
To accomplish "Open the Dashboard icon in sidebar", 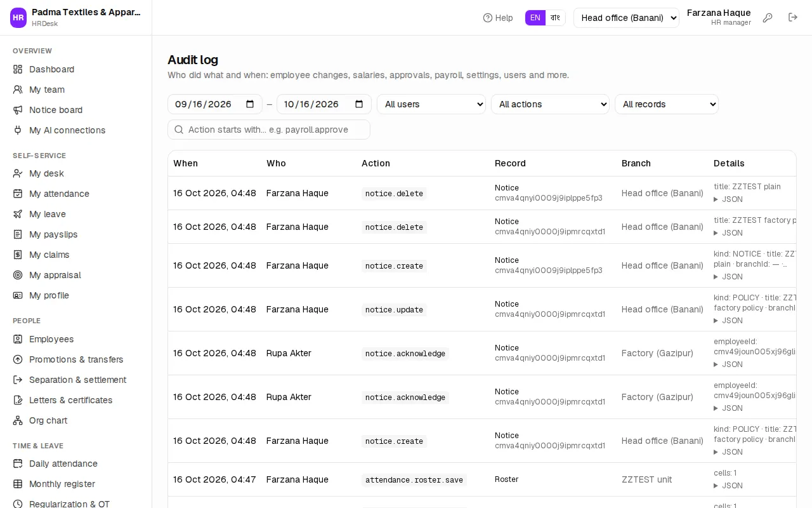I will [x=18, y=69].
